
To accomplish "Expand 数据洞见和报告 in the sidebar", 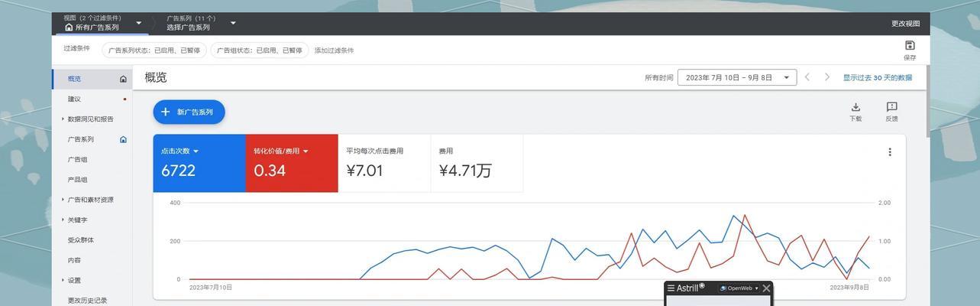I will click(63, 119).
